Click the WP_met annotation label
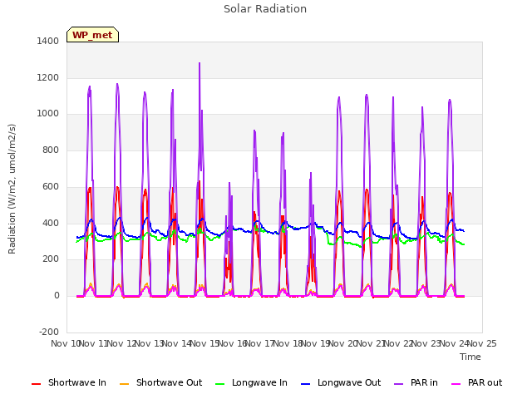This screenshot has height=399, width=532. click(x=92, y=35)
